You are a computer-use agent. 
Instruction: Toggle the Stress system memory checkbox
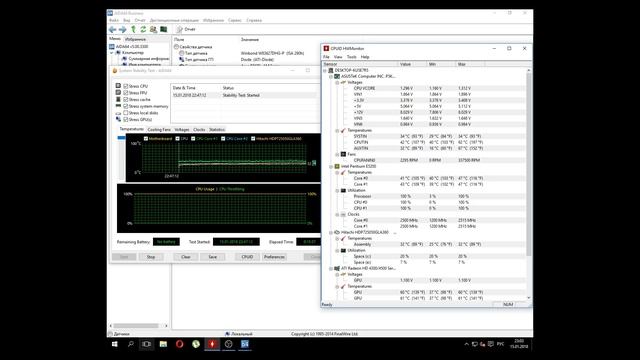pos(126,106)
